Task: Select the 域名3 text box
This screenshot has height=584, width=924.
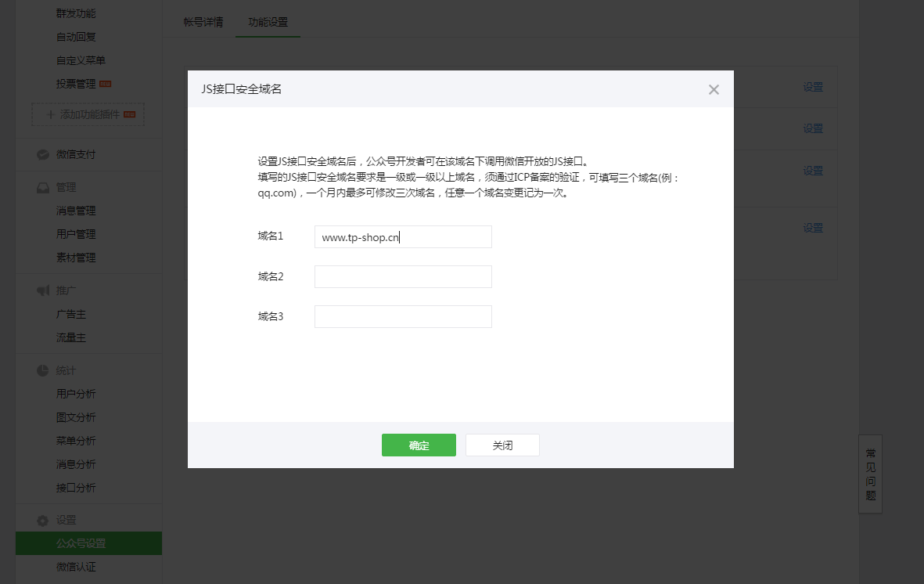Action: click(x=403, y=316)
